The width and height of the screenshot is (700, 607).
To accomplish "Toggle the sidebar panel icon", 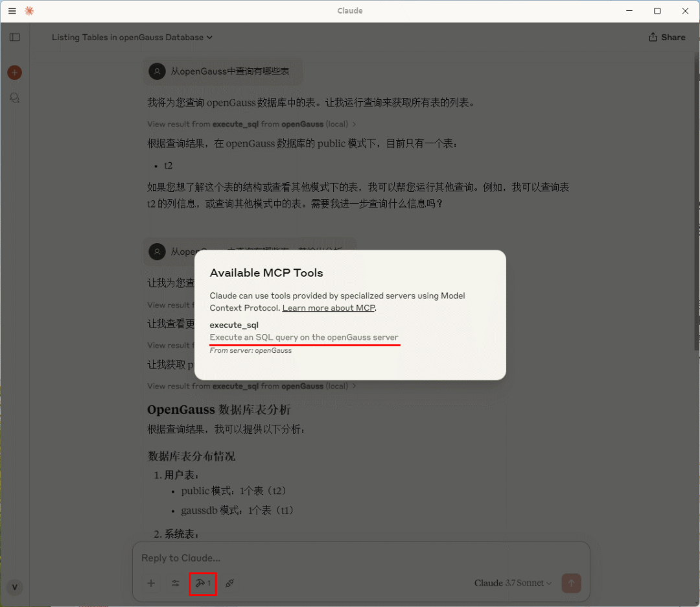I will pos(14,37).
